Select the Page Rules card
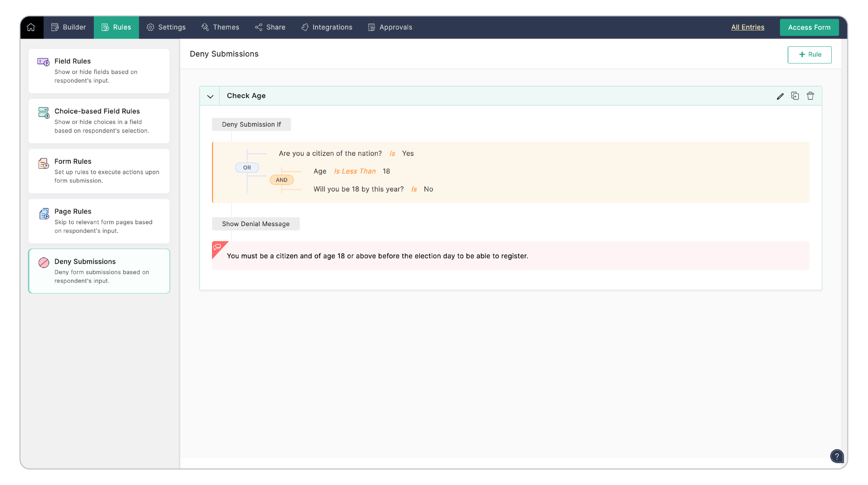 pos(99,221)
